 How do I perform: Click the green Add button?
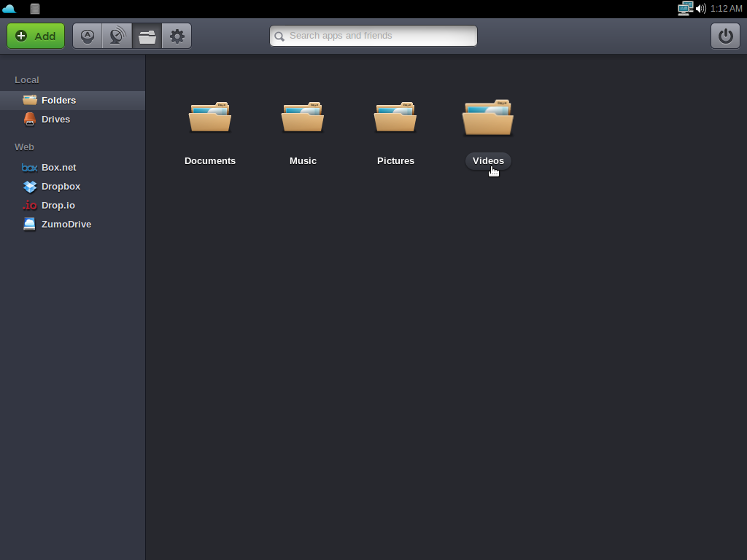tap(36, 36)
